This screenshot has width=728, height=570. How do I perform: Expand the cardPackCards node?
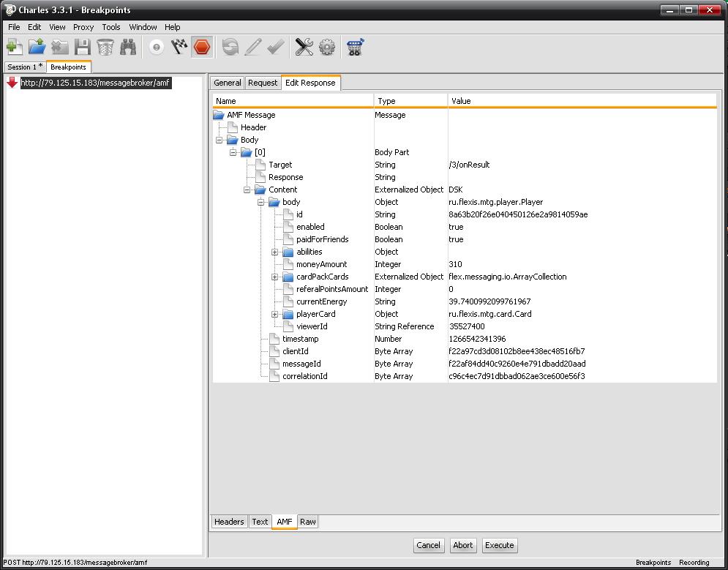[274, 277]
